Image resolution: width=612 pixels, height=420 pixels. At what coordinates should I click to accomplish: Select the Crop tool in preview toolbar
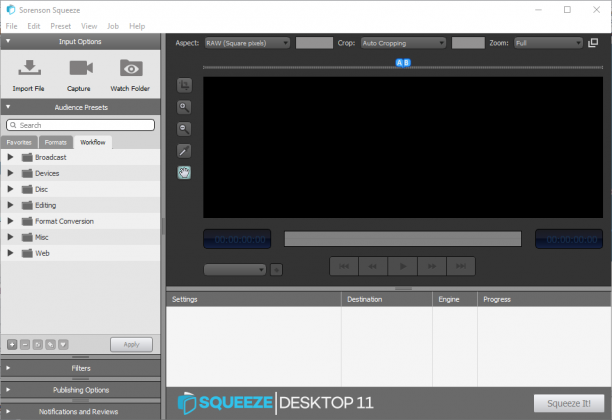point(184,85)
